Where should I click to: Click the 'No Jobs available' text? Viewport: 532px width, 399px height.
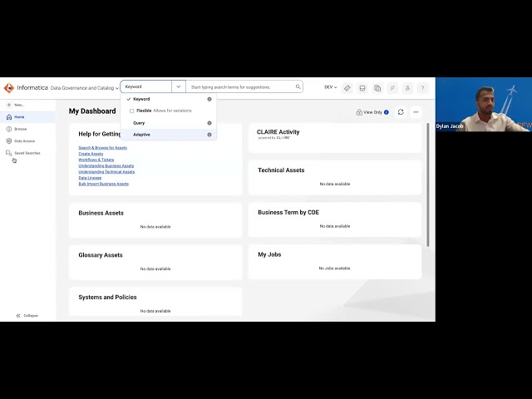(334, 268)
